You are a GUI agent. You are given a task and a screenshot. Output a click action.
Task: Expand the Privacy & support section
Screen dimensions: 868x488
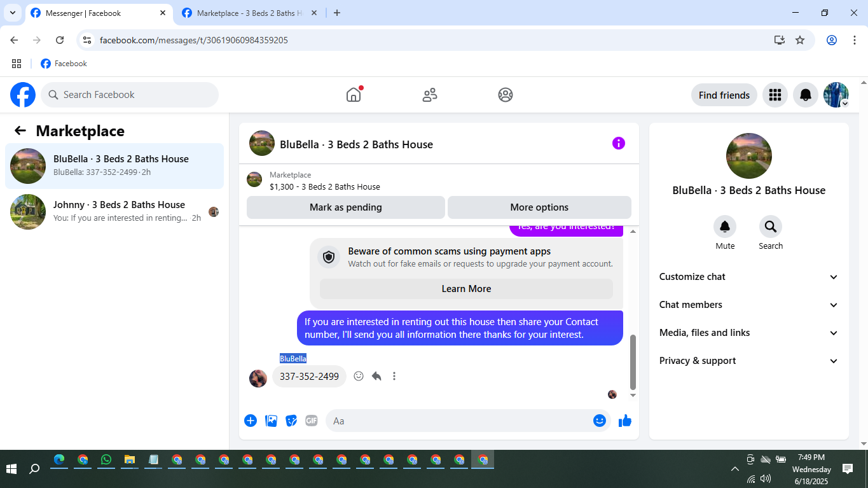[x=749, y=361]
